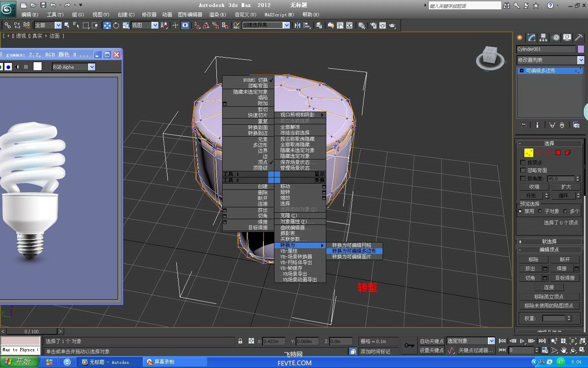Select the 禁用 preview radio button
Viewport: 588px width, 368px height.
[520, 211]
